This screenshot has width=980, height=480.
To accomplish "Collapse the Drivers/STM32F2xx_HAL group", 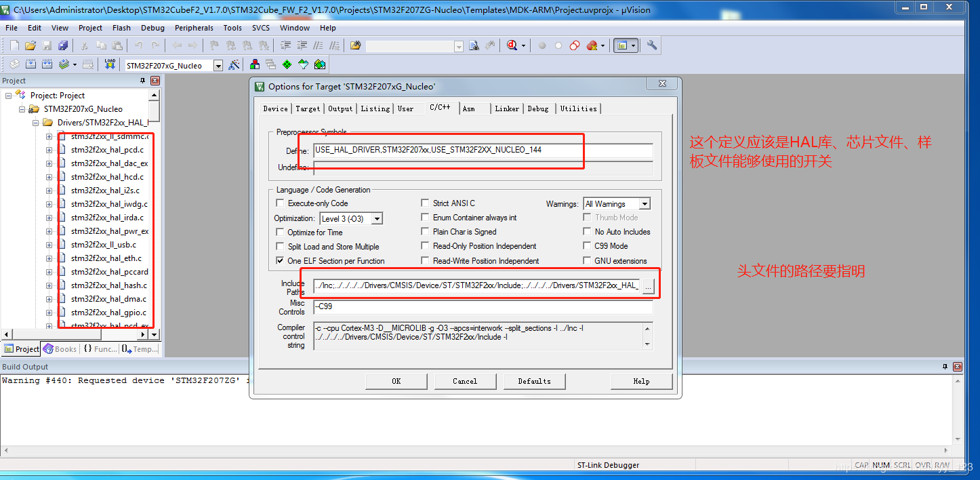I will coord(36,123).
